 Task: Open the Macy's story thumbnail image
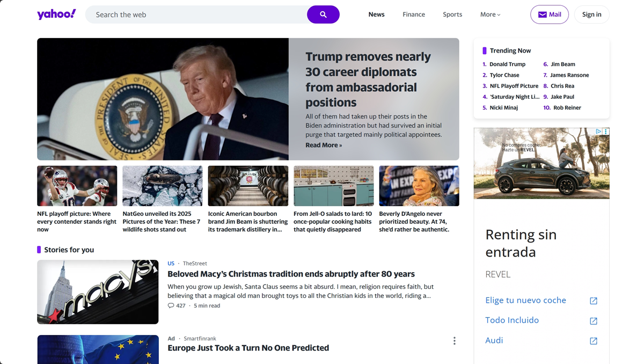[x=98, y=292]
